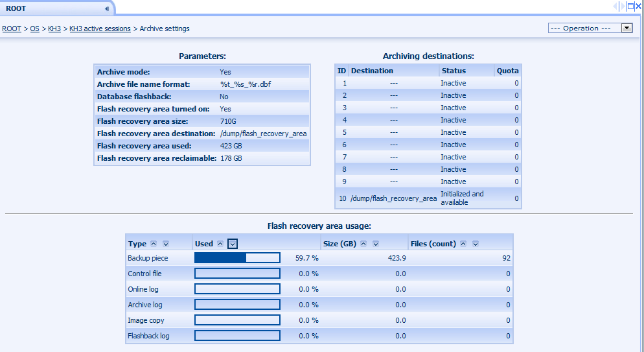
Task: Sort Used column descending
Action: click(233, 244)
